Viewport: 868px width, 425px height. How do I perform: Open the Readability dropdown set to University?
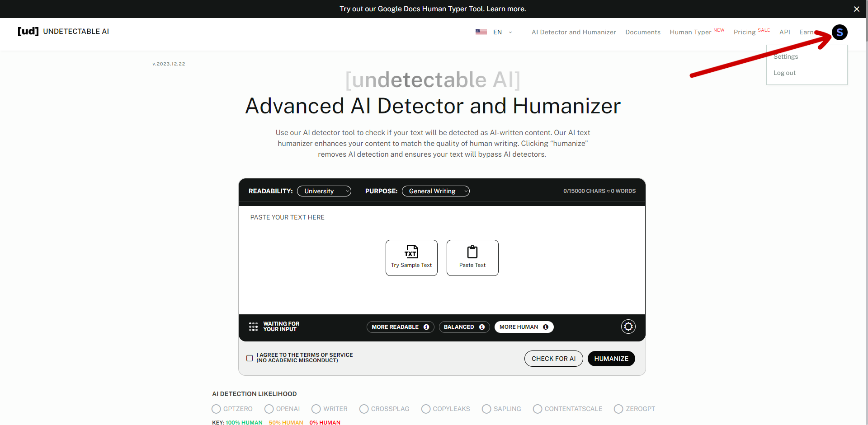pos(324,191)
